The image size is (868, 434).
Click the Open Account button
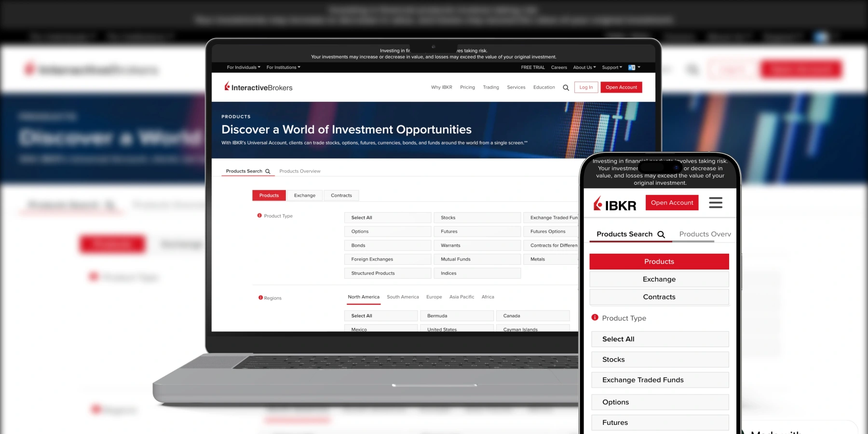621,87
